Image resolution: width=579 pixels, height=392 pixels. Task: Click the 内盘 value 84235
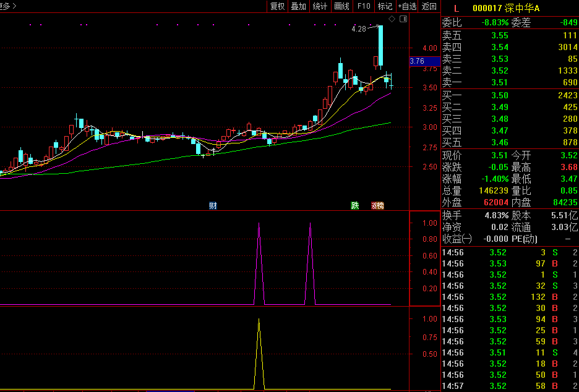(565, 203)
